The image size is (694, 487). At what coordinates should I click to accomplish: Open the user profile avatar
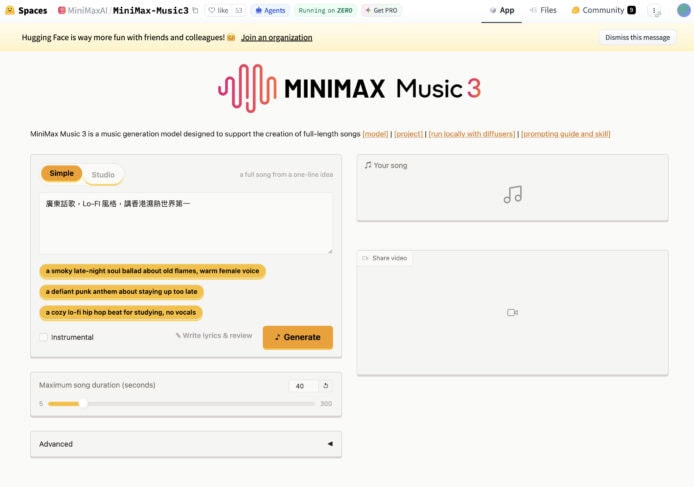point(684,10)
